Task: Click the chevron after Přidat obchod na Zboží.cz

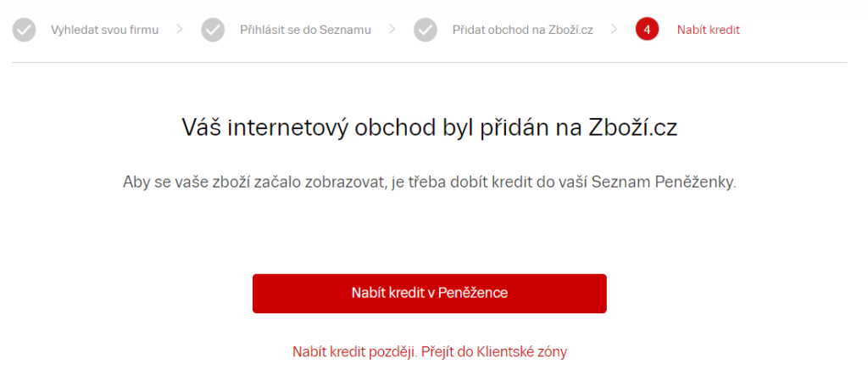Action: pos(614,29)
